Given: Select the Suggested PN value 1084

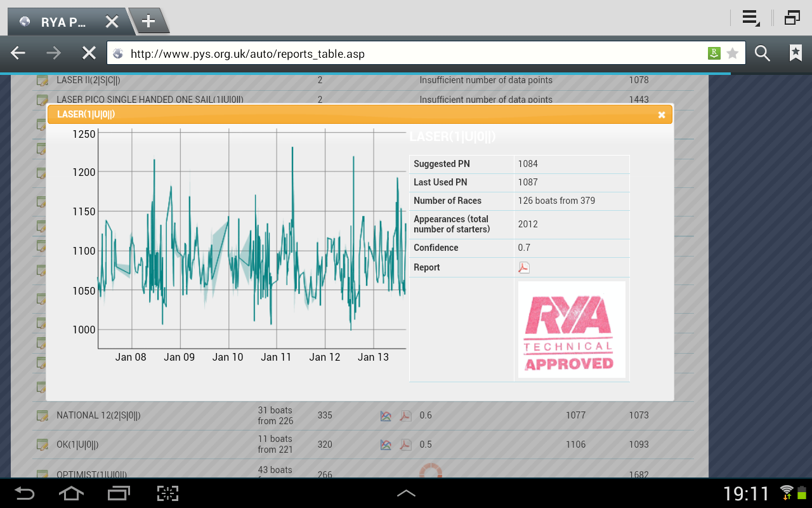Looking at the screenshot, I should 528,164.
